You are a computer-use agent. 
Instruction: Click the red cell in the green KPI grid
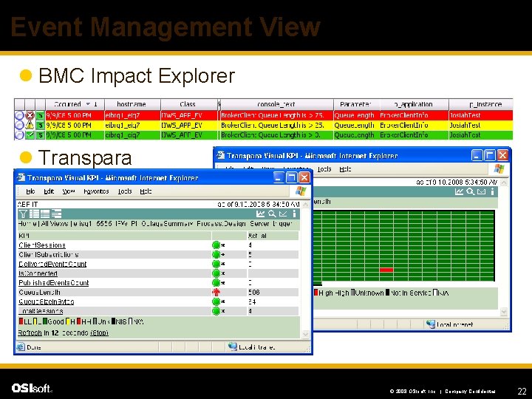coord(386,270)
